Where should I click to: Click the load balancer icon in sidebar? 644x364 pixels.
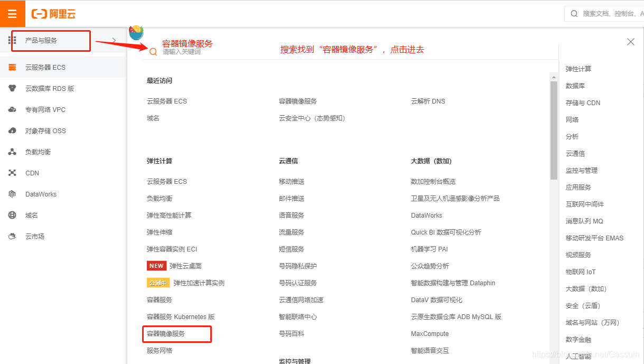[12, 152]
